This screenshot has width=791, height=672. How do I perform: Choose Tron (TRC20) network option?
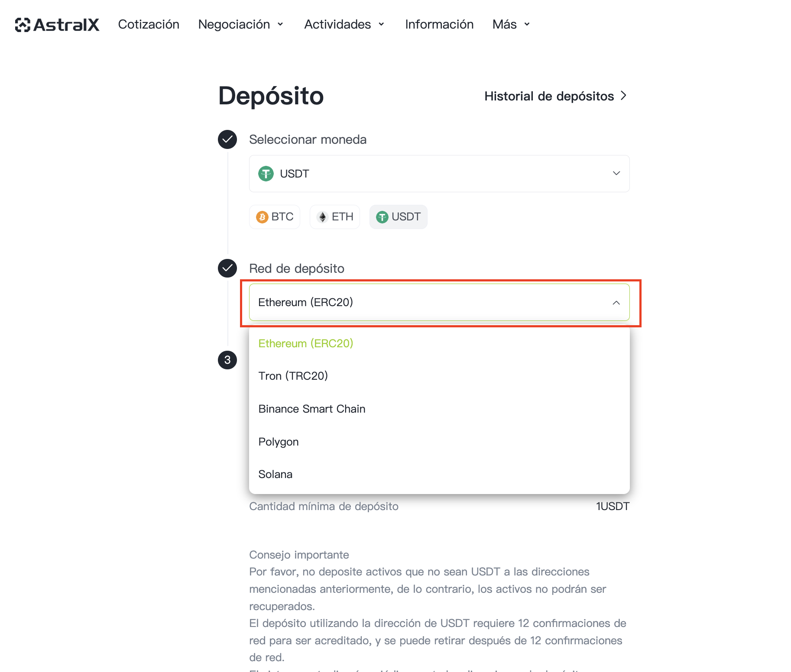[x=439, y=376]
